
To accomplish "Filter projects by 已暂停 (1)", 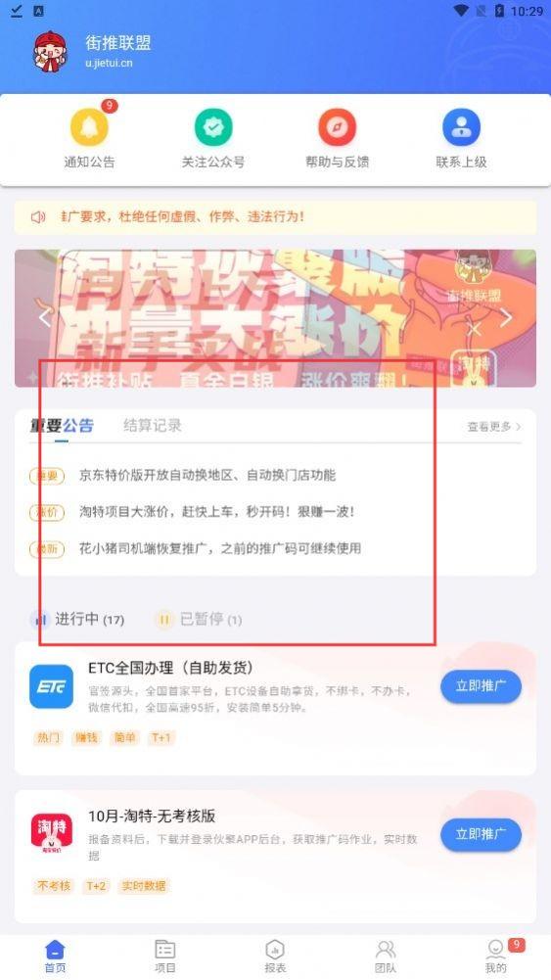I will coord(199,620).
